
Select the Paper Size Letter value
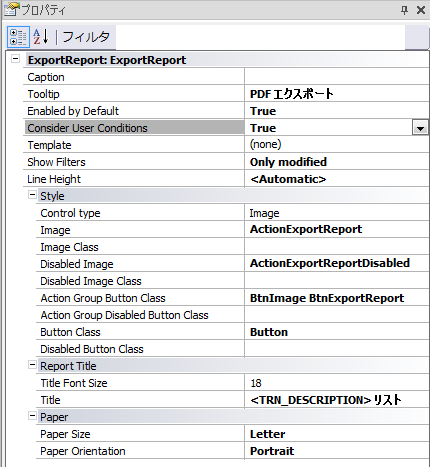(x=337, y=434)
